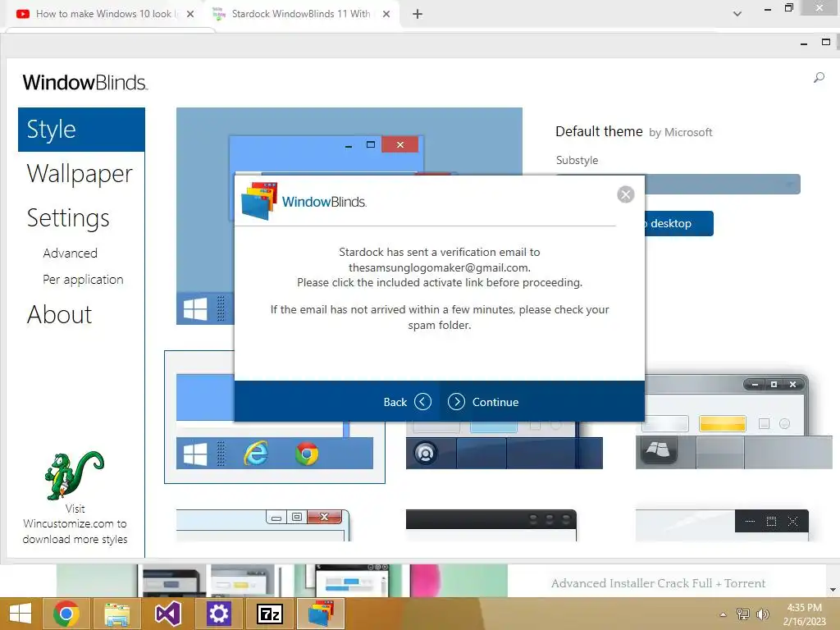The height and width of the screenshot is (630, 840).
Task: Click the network tray icon
Action: 742,614
